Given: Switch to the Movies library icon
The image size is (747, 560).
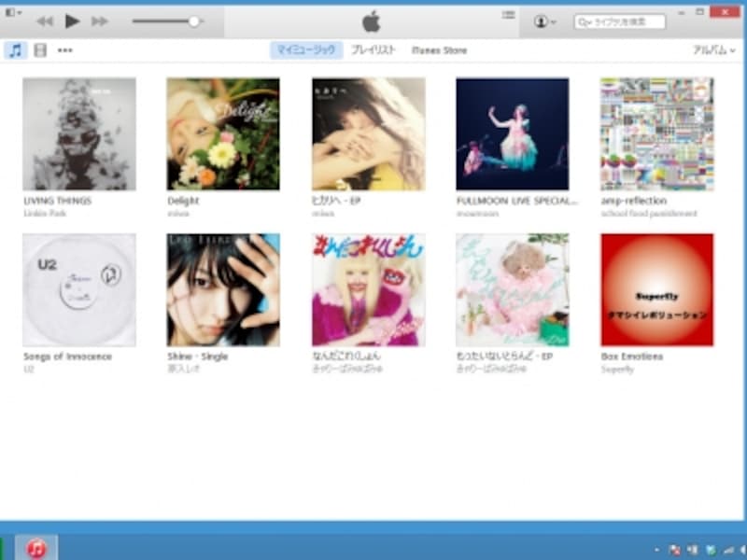Looking at the screenshot, I should pyautogui.click(x=40, y=50).
